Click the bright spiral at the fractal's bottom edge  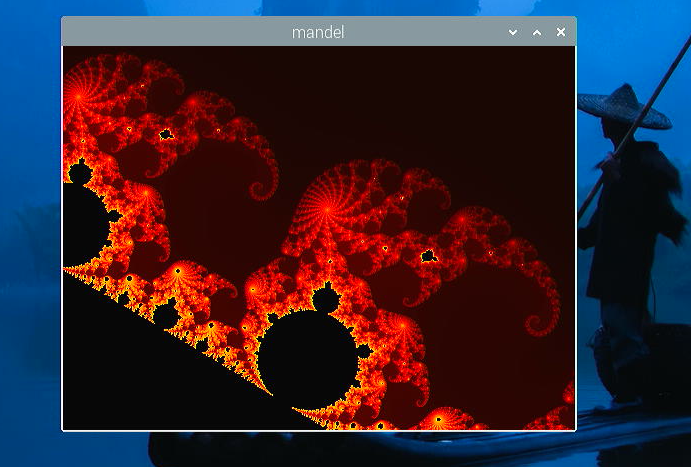pos(438,420)
